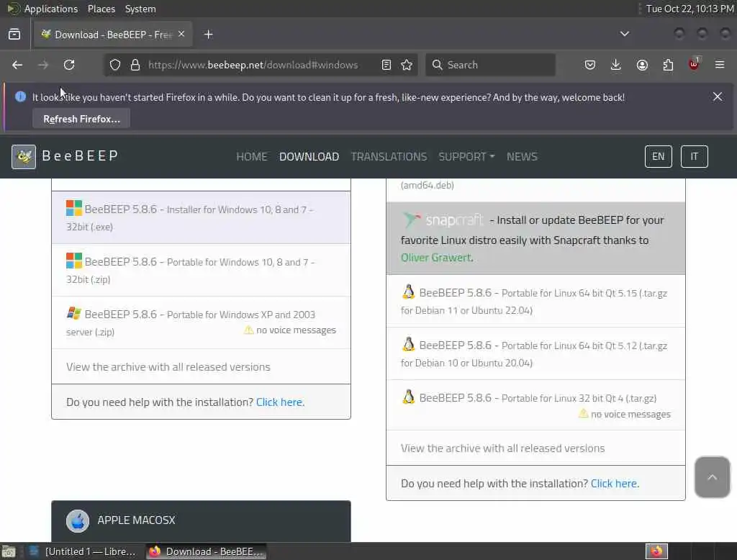Click the penguin icon beside Qt 5.15
The image size is (737, 560).
(x=409, y=292)
